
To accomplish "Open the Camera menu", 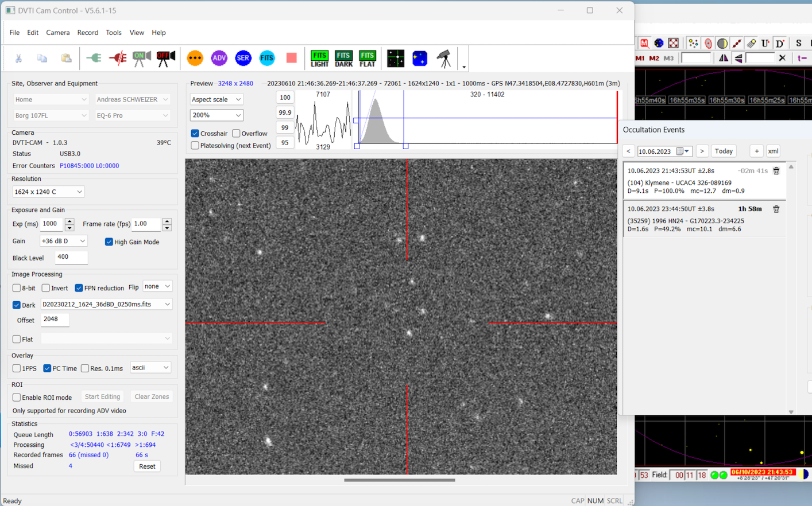I will click(57, 33).
